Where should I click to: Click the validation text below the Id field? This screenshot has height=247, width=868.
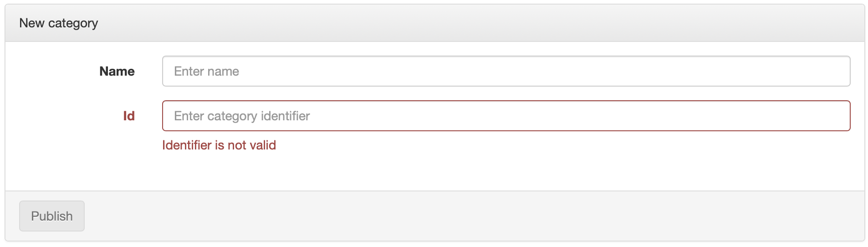pos(219,145)
